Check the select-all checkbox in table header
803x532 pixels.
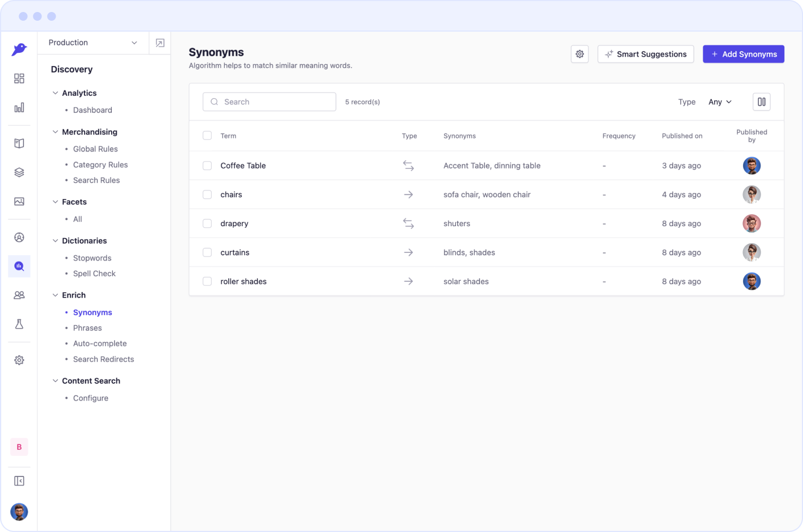(x=207, y=136)
